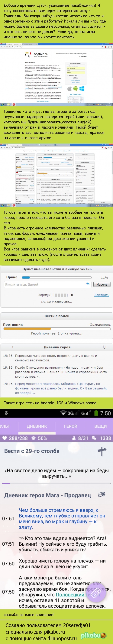
Task: Click the Войти! login button
Action: (76, 78)
